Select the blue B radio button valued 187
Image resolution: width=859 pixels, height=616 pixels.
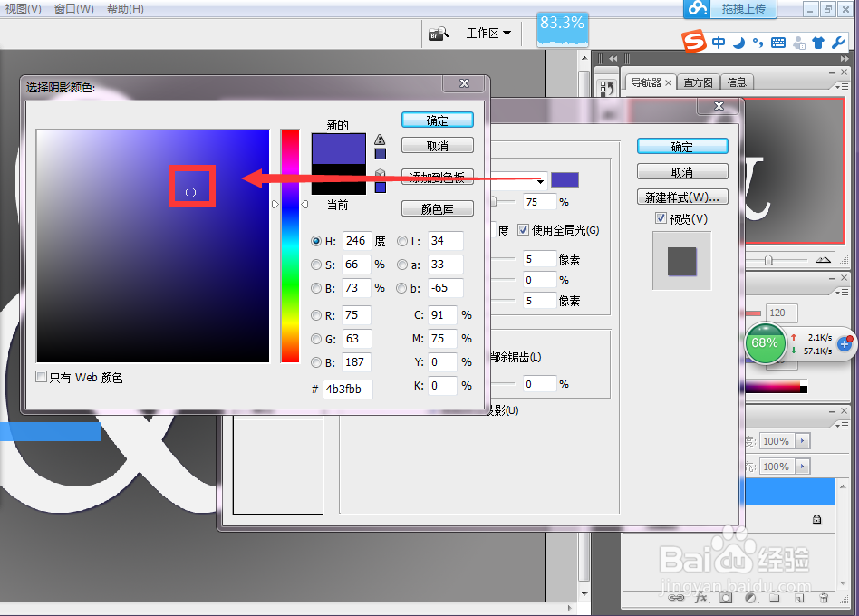click(x=316, y=362)
